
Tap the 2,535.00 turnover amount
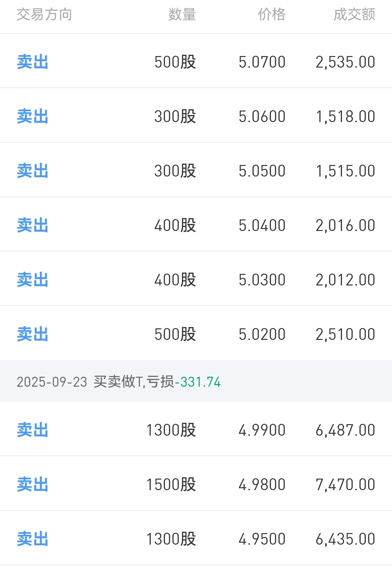[345, 62]
